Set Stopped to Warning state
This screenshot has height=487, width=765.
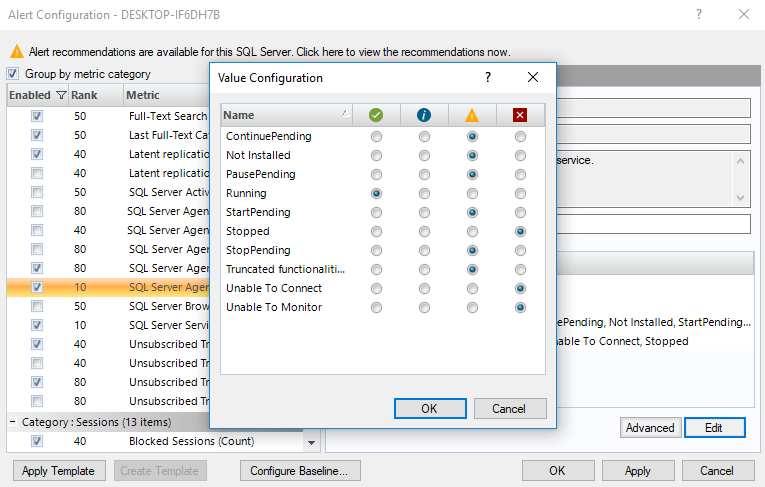472,231
